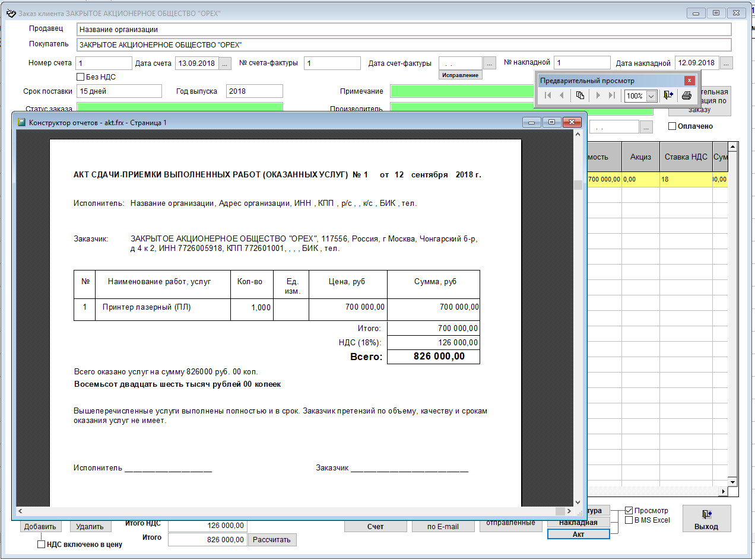The height and width of the screenshot is (560, 755).
Task: Click the Акциз column header
Action: (x=640, y=157)
